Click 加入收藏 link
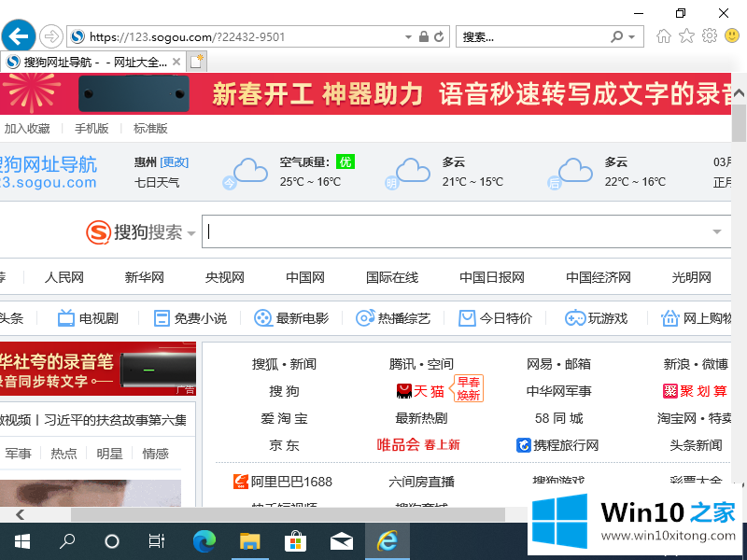 (27, 129)
